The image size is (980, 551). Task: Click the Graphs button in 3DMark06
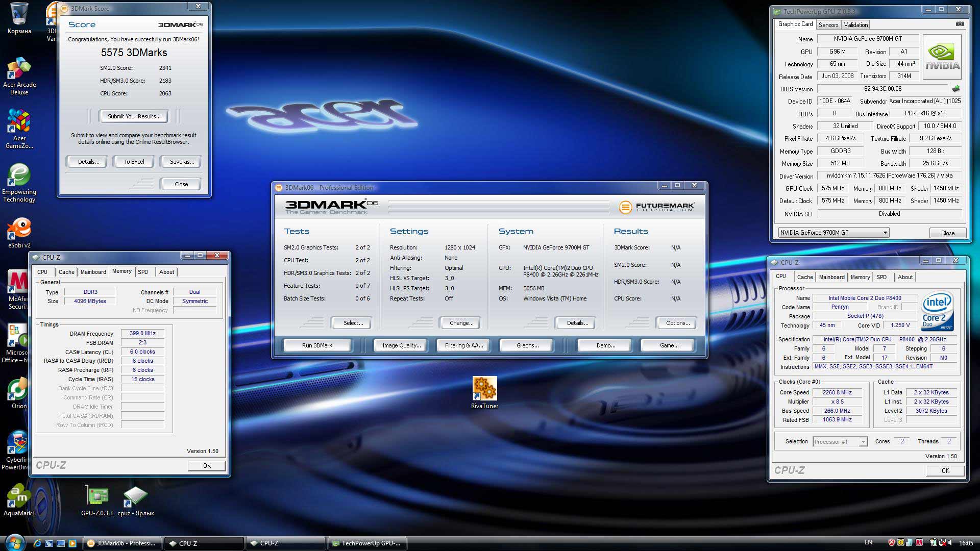point(527,345)
